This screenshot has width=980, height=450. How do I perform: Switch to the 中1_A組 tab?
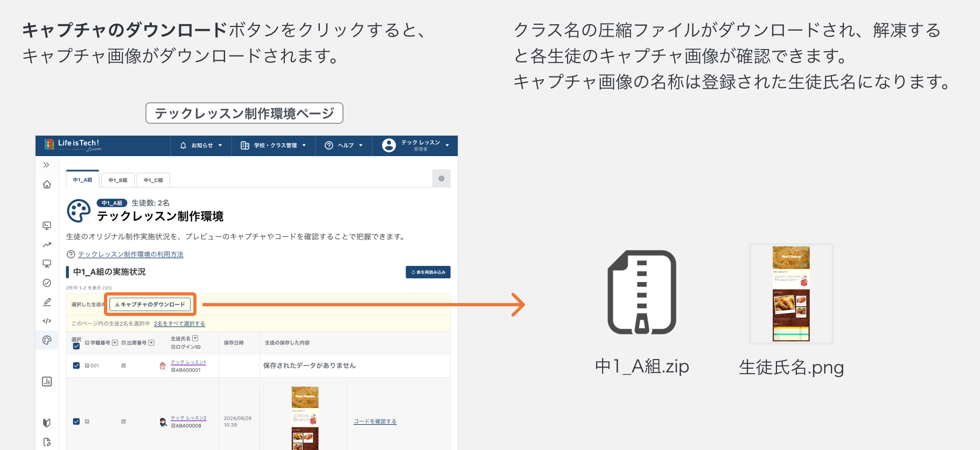pos(82,180)
